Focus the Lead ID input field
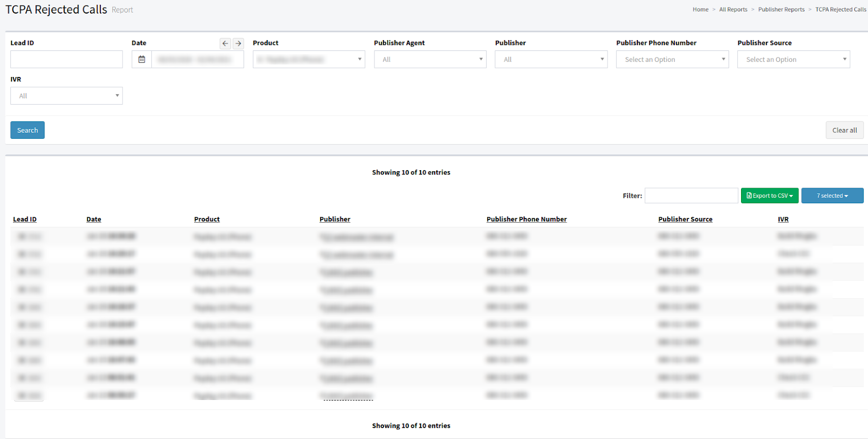 tap(66, 60)
